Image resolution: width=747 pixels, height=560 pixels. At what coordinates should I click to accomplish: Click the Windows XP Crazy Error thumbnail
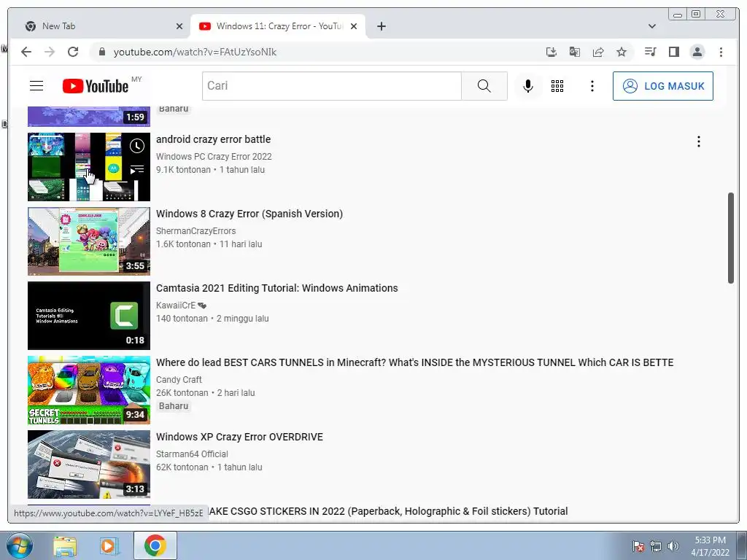pyautogui.click(x=88, y=464)
